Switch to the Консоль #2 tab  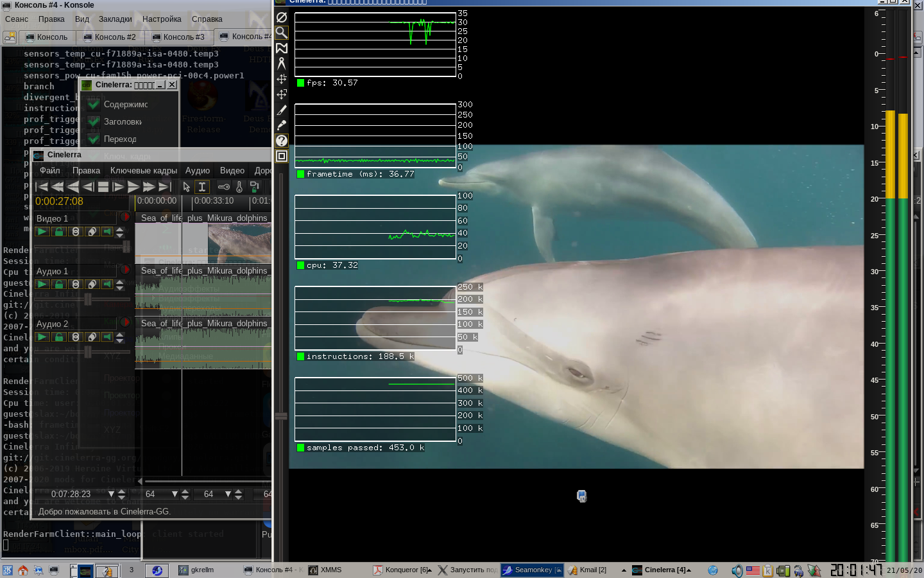click(110, 37)
